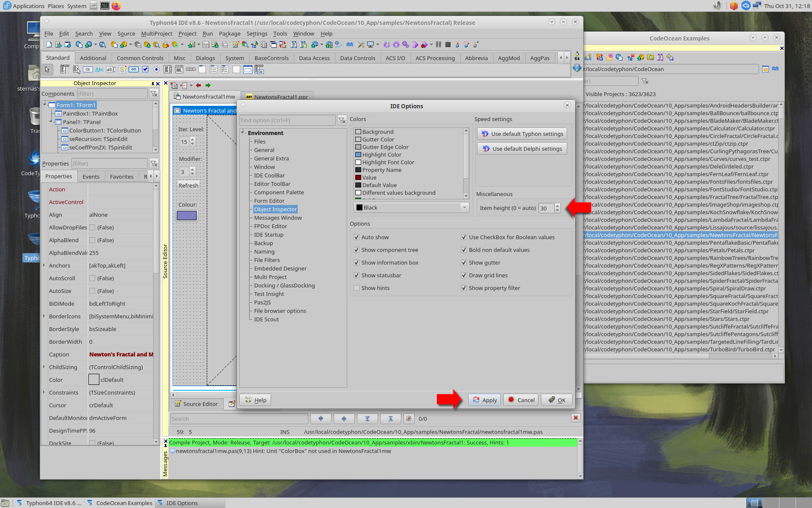Click the red close icon on search bar
This screenshot has width=812, height=508.
tap(576, 418)
